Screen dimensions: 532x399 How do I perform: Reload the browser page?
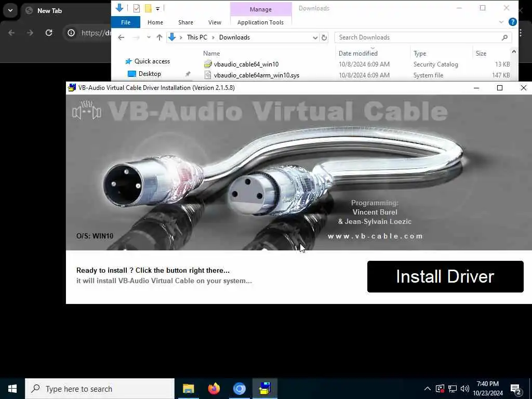(x=49, y=33)
